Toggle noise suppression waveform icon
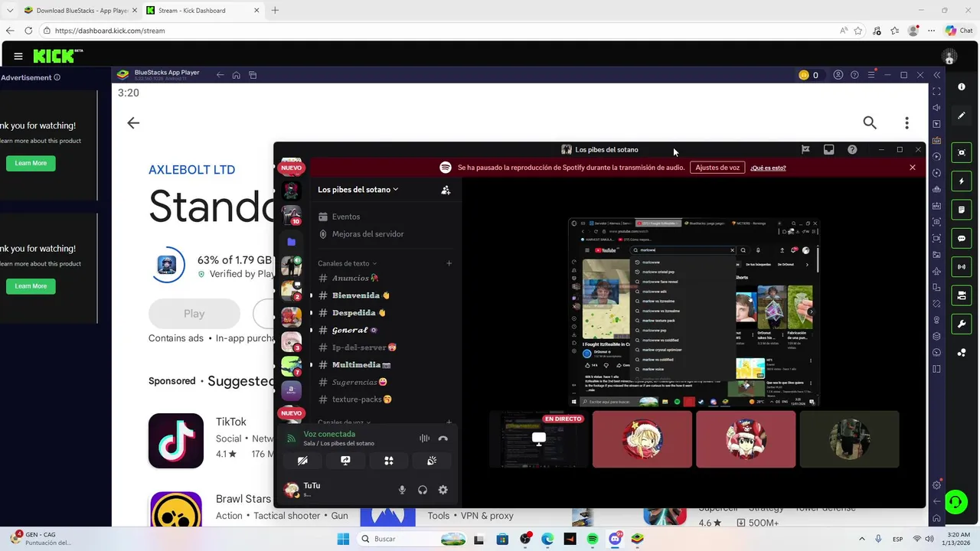 click(423, 439)
